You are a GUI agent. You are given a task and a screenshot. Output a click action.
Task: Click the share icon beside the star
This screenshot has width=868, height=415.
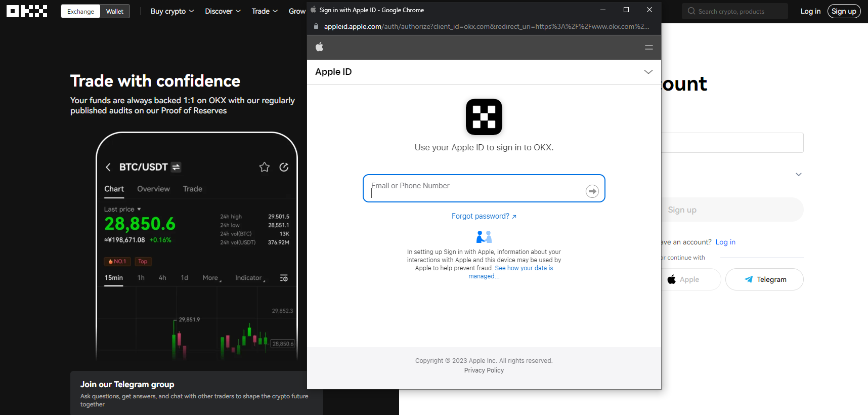point(284,167)
